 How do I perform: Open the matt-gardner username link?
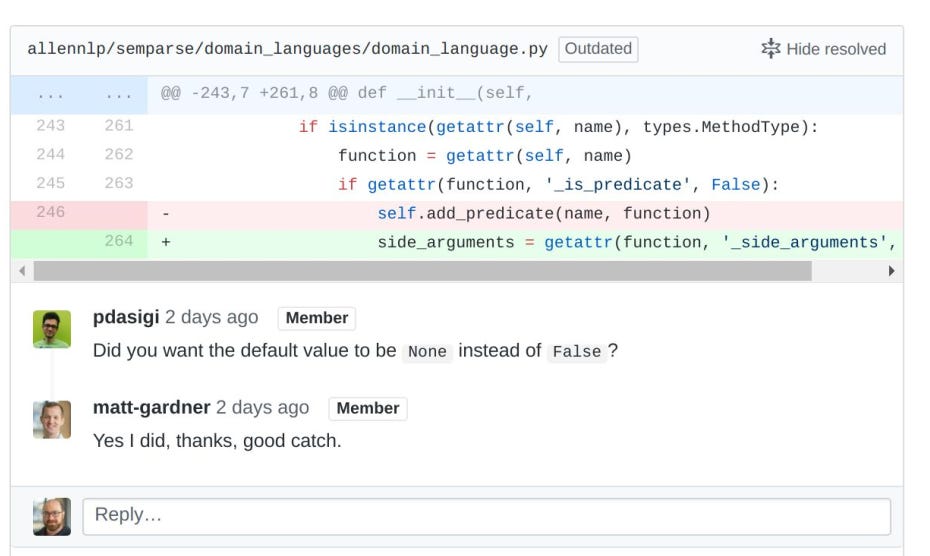(151, 408)
